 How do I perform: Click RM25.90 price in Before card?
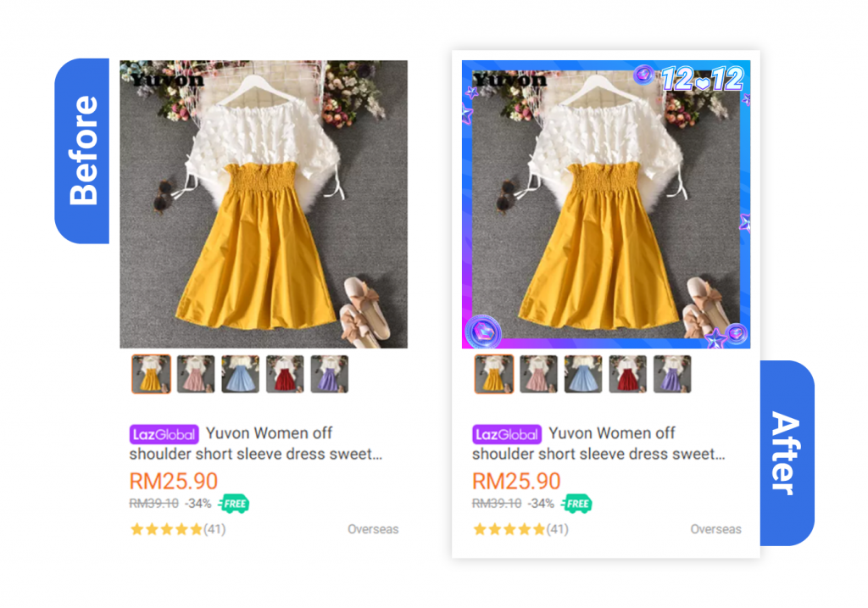click(173, 481)
